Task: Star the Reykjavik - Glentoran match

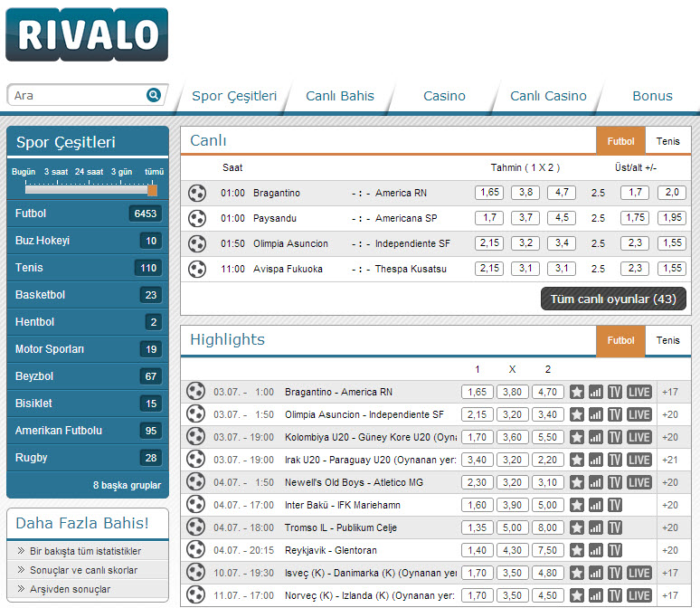Action: click(577, 550)
